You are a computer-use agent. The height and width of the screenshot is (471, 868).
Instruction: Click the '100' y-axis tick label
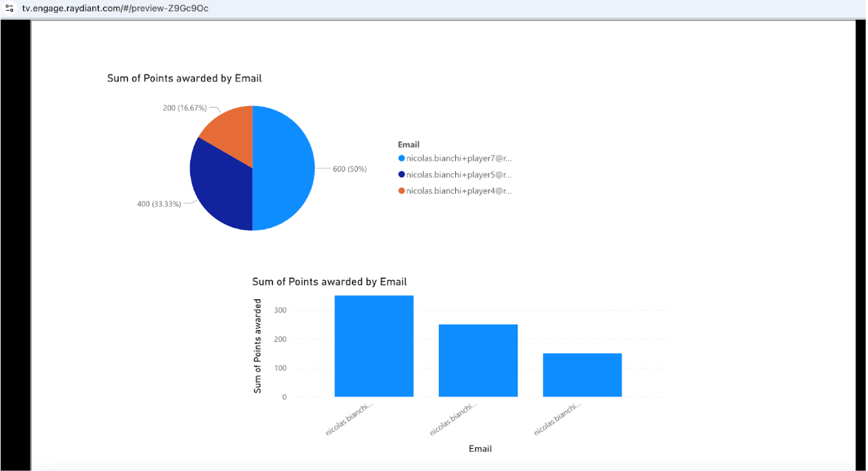point(280,368)
